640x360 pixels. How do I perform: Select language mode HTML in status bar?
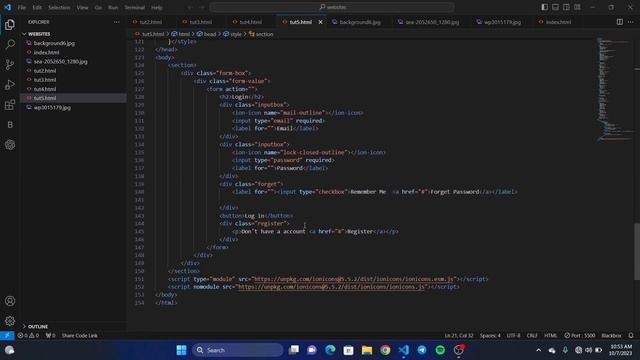tap(550, 336)
